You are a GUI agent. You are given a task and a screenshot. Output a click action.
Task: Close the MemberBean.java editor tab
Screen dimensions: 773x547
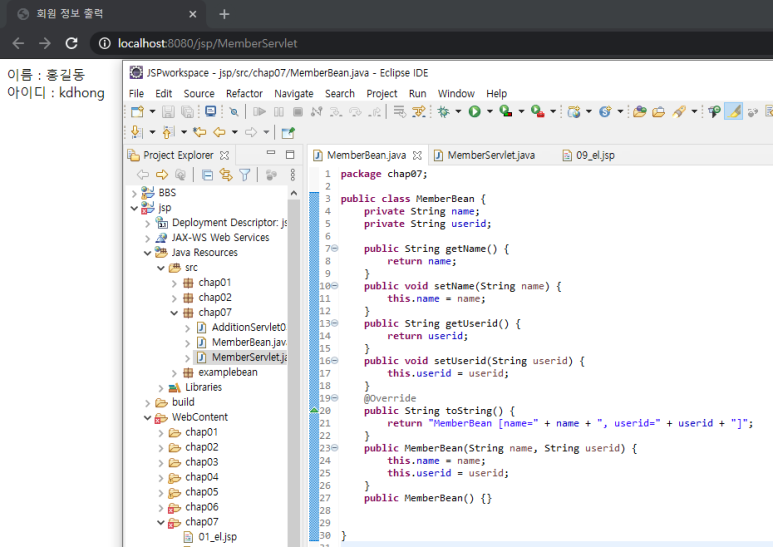point(417,155)
